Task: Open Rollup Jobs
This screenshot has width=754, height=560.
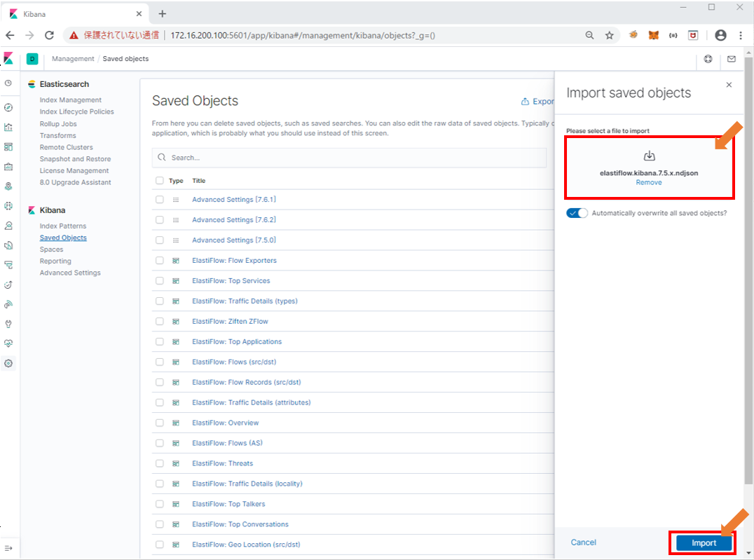Action: click(58, 124)
